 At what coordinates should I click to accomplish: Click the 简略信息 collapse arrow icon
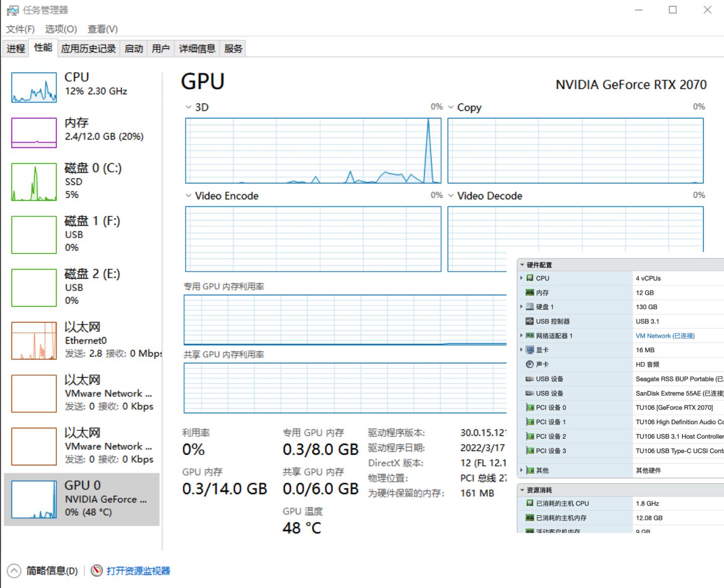[14, 571]
